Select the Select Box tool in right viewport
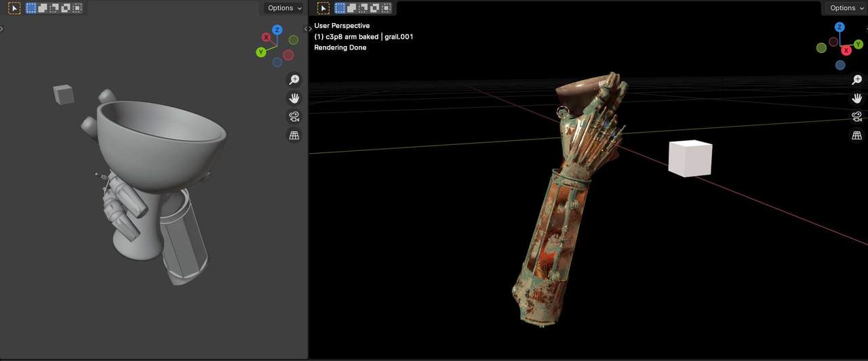This screenshot has height=361, width=868. (323, 8)
